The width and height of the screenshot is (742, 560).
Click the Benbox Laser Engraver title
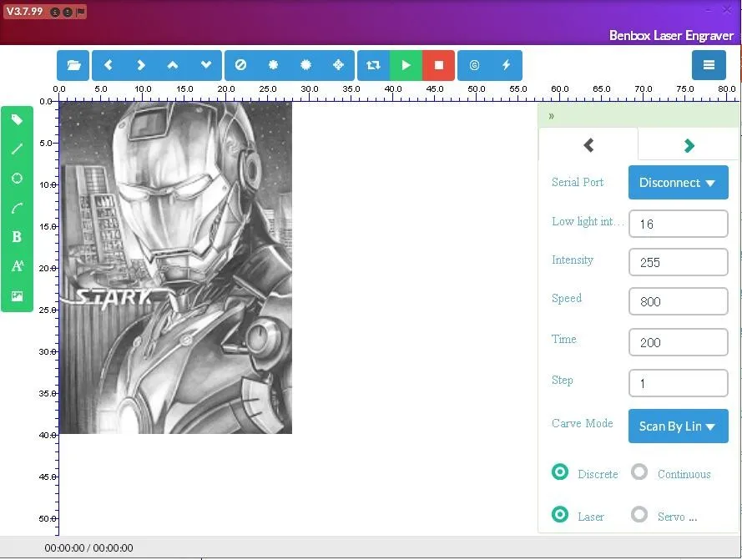pos(671,36)
